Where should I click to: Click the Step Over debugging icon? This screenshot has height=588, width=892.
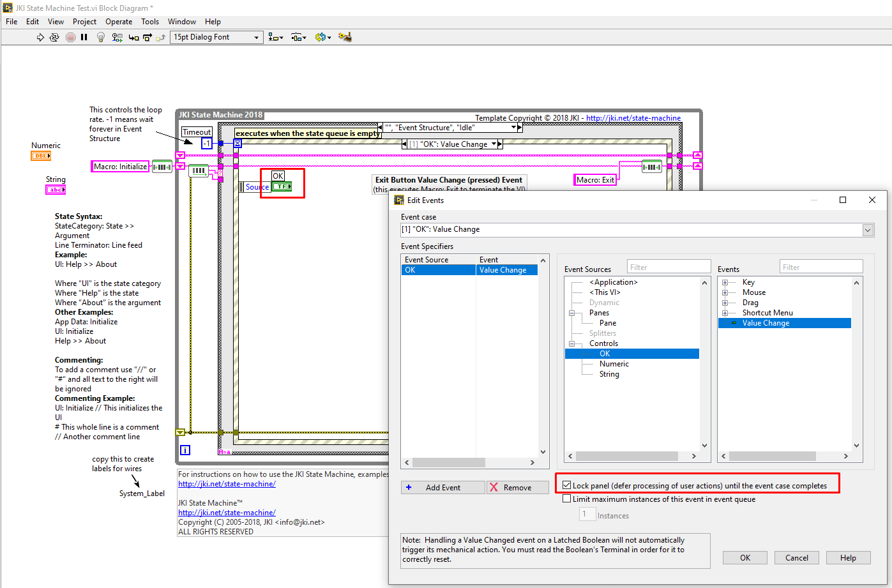pos(146,37)
